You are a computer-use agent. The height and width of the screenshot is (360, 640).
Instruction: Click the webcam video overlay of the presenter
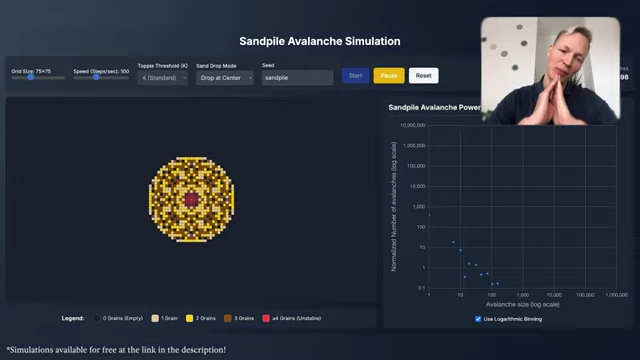(x=550, y=71)
